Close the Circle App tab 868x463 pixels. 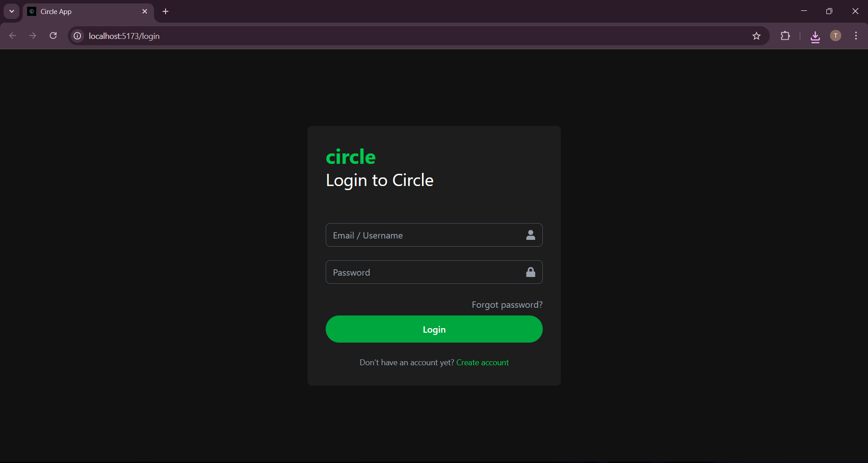[x=145, y=11]
